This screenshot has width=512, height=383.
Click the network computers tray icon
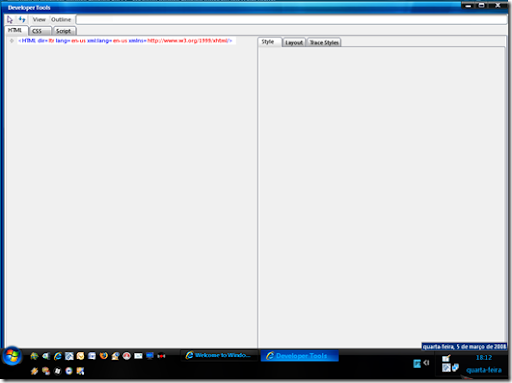pos(455,367)
